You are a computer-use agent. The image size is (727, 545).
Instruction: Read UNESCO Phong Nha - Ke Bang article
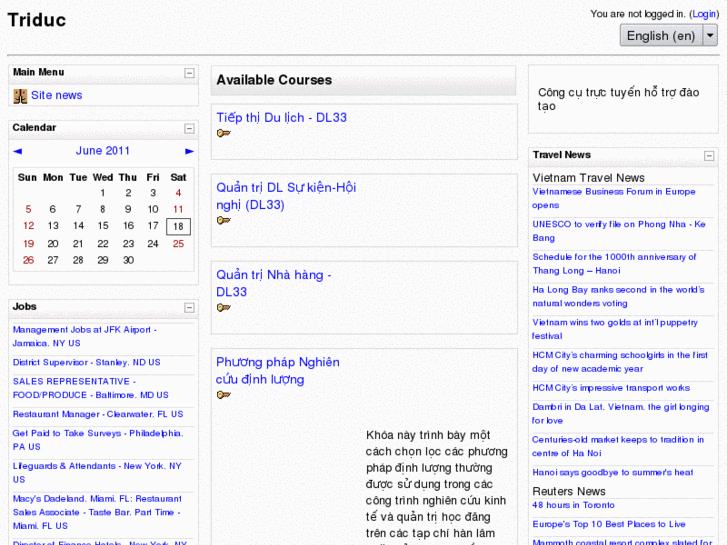(618, 231)
